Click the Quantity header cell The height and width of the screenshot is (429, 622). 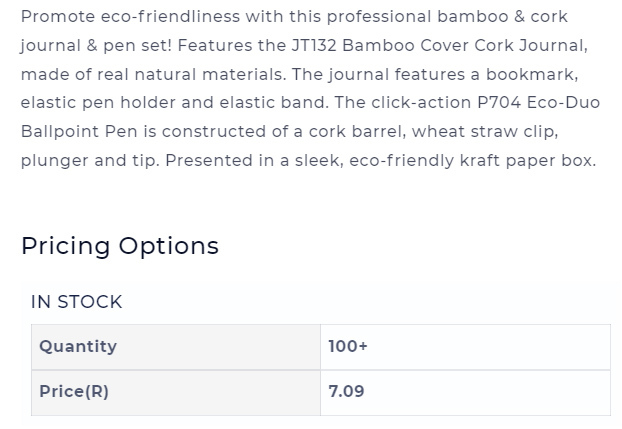pyautogui.click(x=176, y=347)
